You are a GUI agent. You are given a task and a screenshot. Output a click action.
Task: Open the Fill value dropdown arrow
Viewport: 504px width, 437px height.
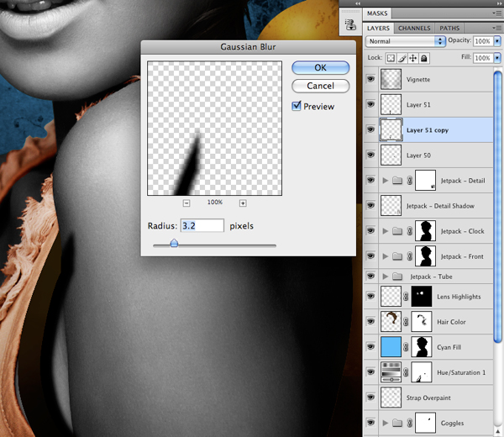pos(497,58)
